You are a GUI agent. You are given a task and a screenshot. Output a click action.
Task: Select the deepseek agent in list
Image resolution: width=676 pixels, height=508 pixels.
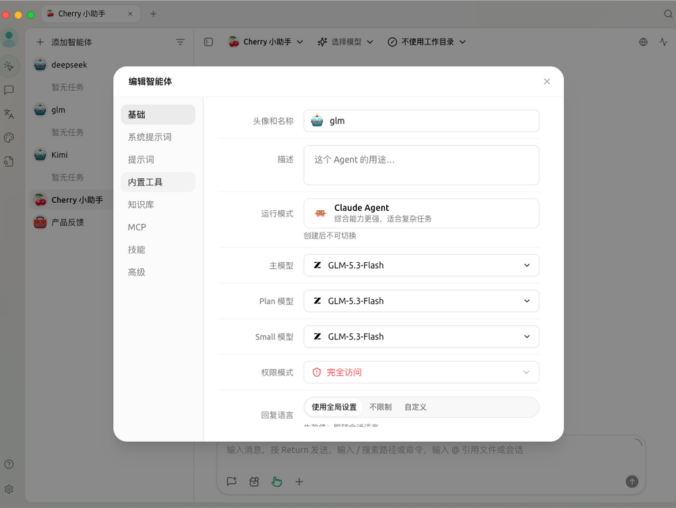click(69, 65)
